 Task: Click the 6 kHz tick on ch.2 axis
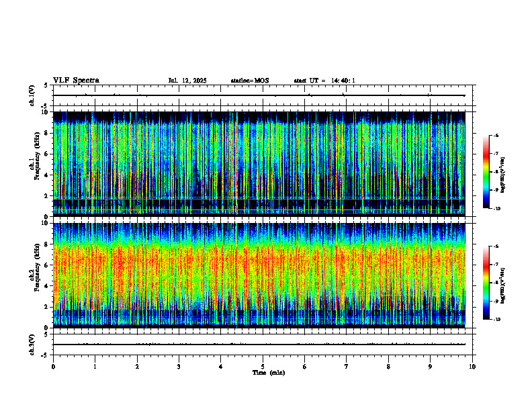pyautogui.click(x=47, y=265)
